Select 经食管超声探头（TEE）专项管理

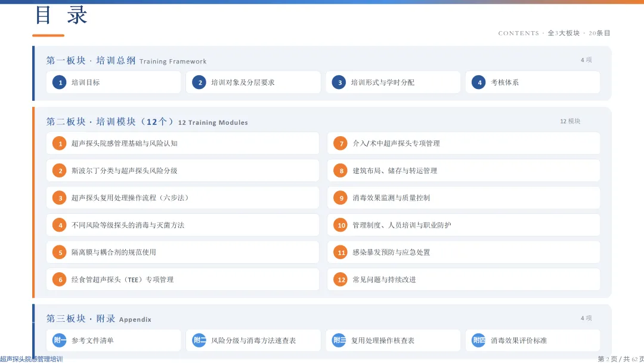(183, 279)
